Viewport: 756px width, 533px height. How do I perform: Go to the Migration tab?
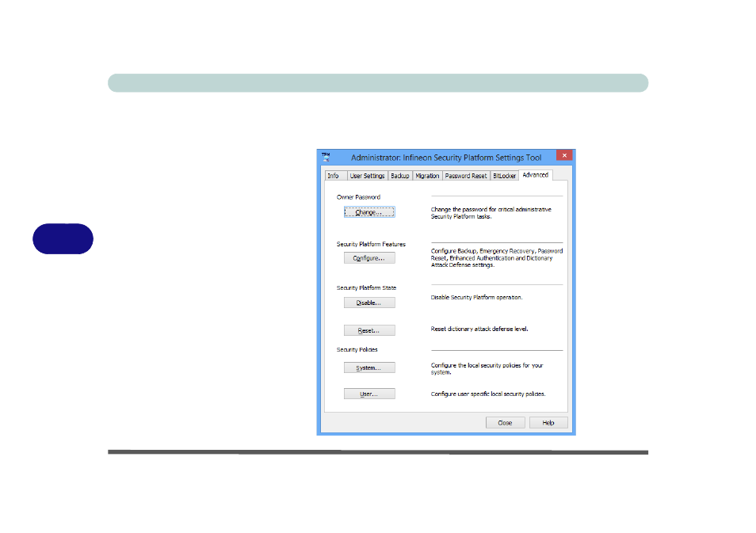[x=428, y=176]
